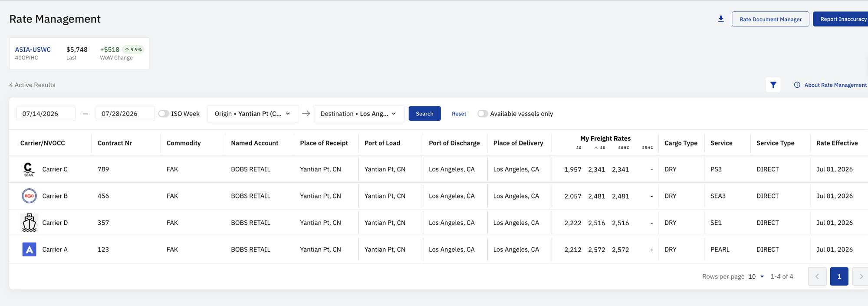Screen dimensions: 868x306
Task: Click the Named Account column header
Action: 254,143
